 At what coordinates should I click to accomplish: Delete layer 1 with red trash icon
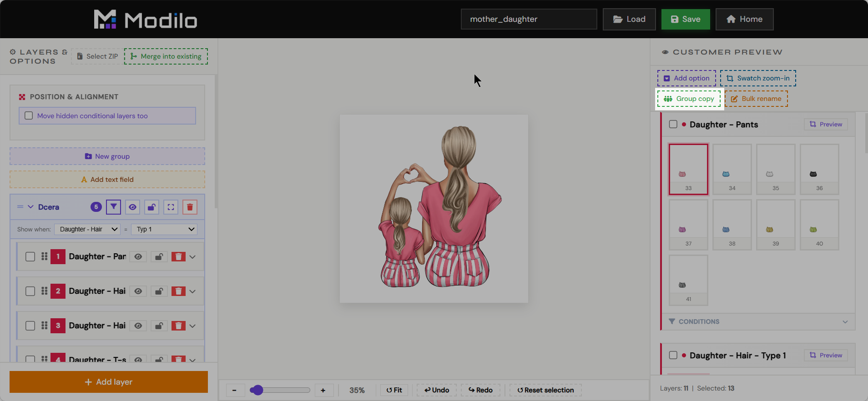(178, 257)
